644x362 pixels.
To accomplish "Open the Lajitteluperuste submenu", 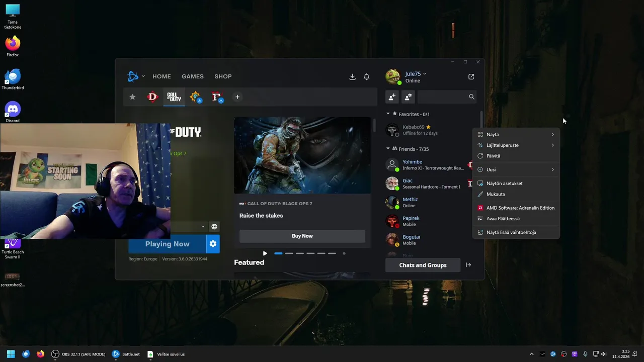I will tap(516, 145).
